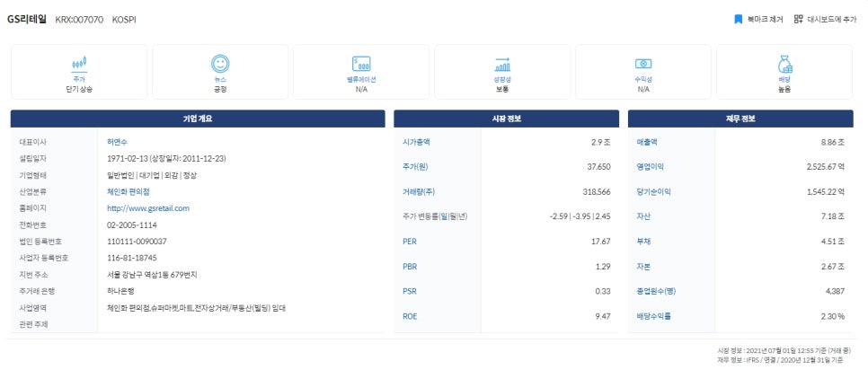The height and width of the screenshot is (370, 868).
Task: Click business registration number 116-81-18745
Action: 132,259
